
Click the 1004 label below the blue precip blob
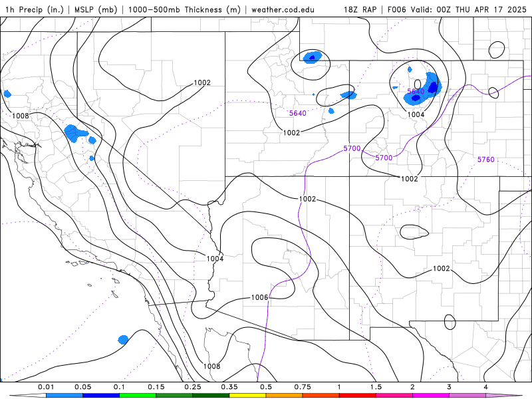coord(416,114)
